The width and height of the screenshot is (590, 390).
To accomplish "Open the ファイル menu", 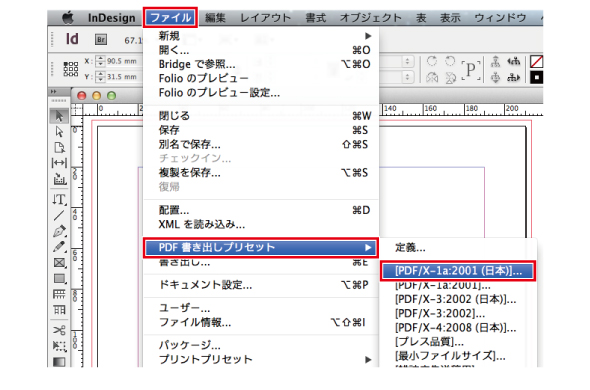I will point(170,17).
